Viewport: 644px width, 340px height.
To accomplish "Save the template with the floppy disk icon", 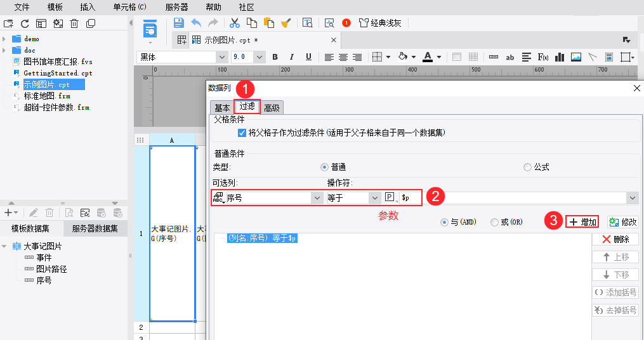I will 179,23.
